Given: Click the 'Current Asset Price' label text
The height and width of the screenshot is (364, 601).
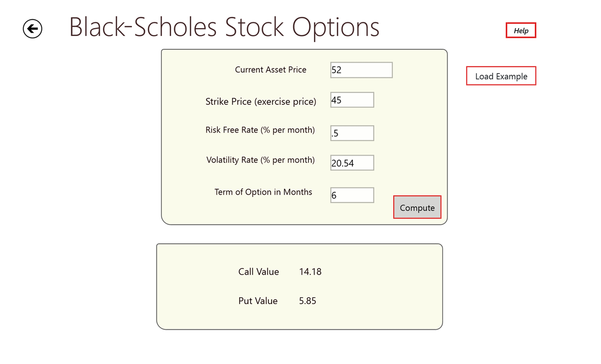Looking at the screenshot, I should point(270,70).
